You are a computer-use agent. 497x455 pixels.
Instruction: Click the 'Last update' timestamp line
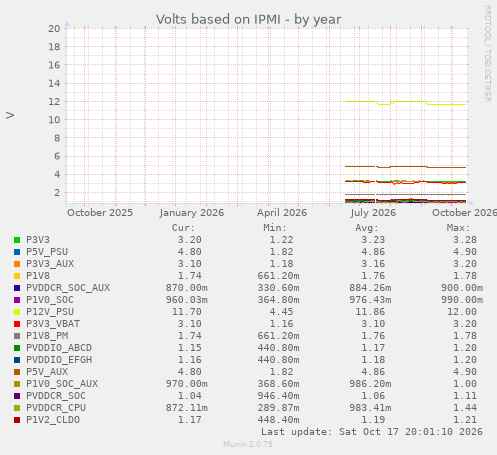tap(372, 432)
